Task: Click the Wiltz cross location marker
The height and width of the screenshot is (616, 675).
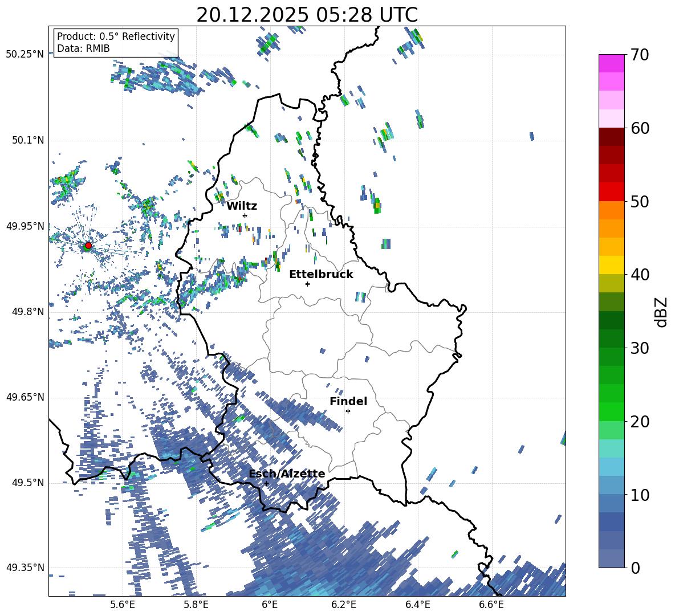Action: (x=245, y=215)
